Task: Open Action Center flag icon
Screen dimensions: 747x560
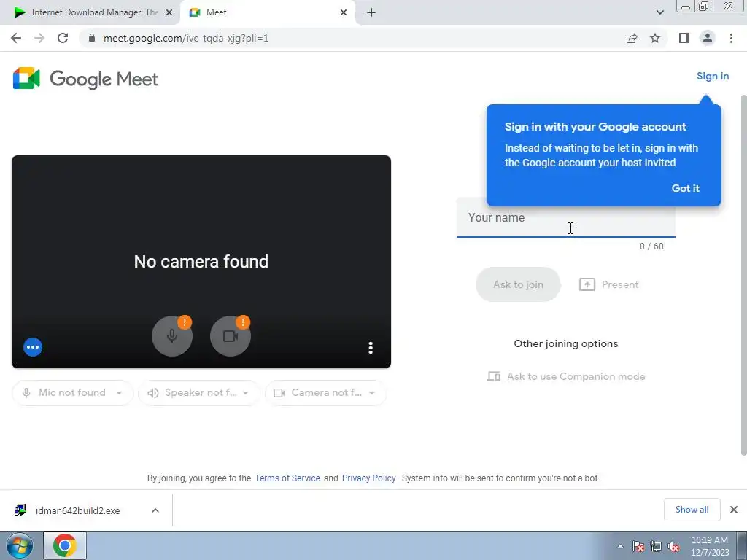Action: 638,546
